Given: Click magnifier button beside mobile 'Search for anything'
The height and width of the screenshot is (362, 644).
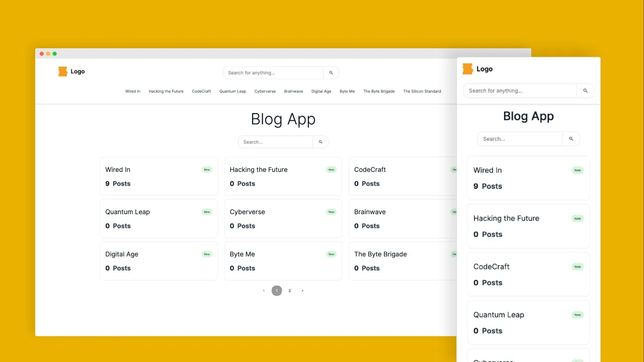Looking at the screenshot, I should (x=585, y=91).
